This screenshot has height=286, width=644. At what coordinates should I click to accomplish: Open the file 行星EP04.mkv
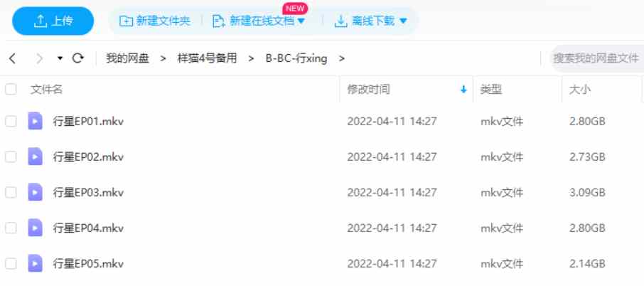88,228
